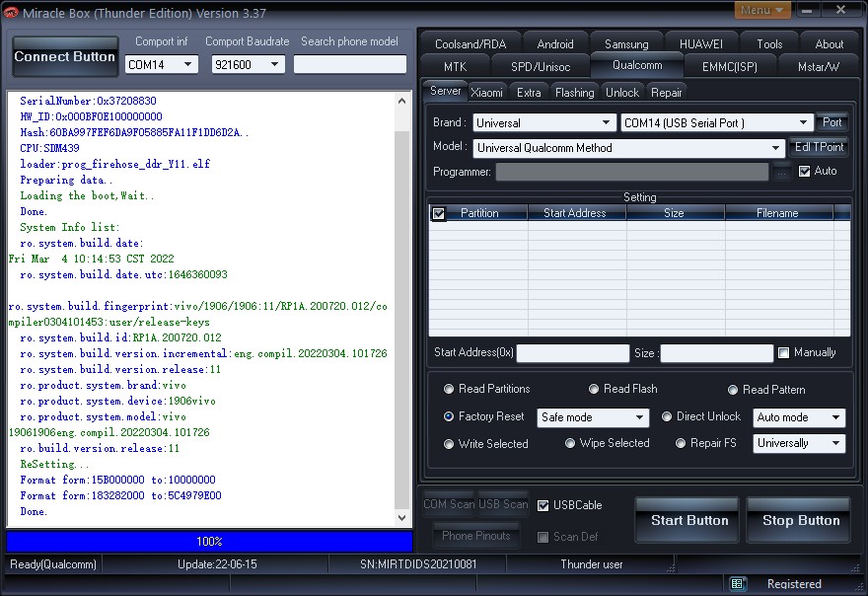Open the Flashing sub-tab
Screen dimensions: 868x596
point(574,93)
